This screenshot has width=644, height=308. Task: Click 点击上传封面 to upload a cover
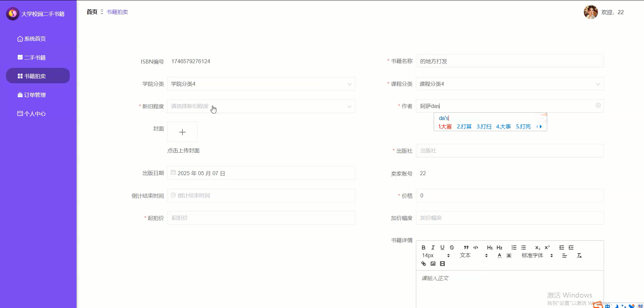coord(183,150)
